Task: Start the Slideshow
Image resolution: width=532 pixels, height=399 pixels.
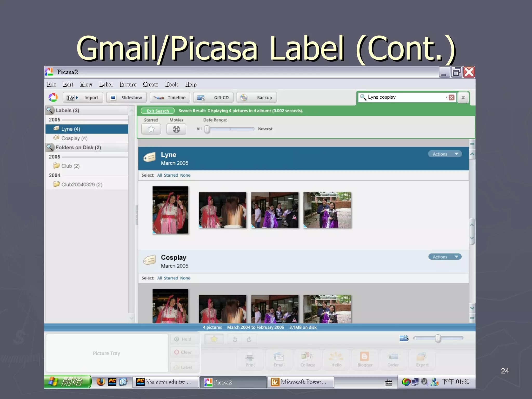Action: tap(126, 97)
